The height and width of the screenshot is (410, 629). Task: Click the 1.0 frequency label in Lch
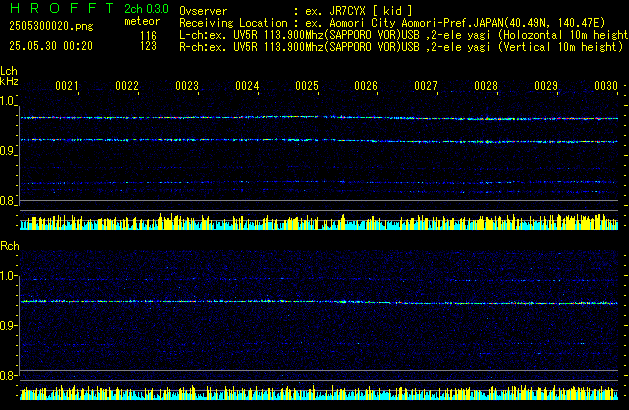coord(7,101)
